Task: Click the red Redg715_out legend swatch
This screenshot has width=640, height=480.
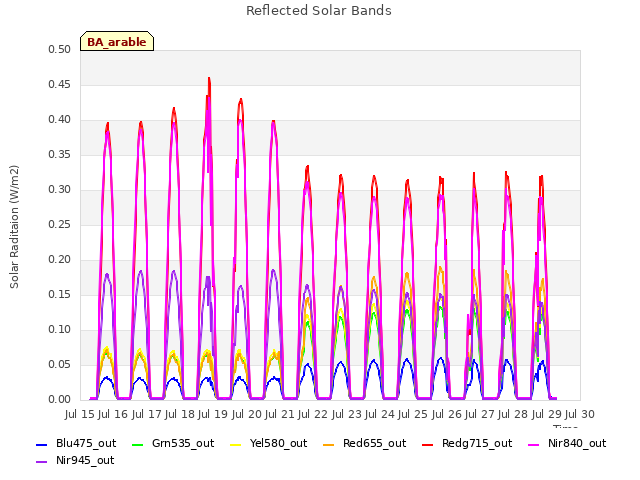Action: (427, 444)
